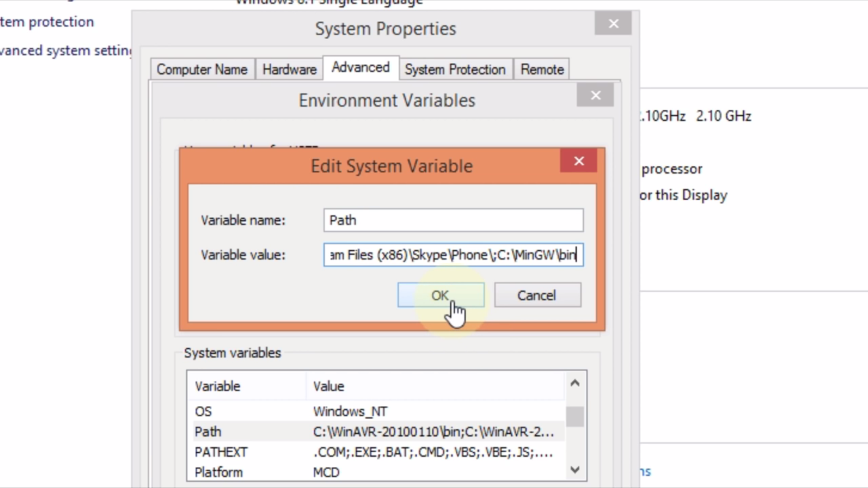868x488 pixels.
Task: Close the Edit System Variable dialog
Action: point(578,161)
